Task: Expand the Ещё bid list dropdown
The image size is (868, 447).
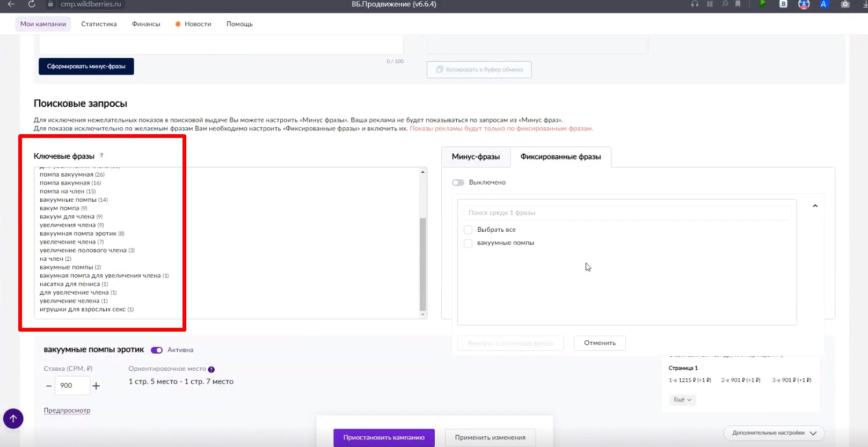Action: pos(683,400)
